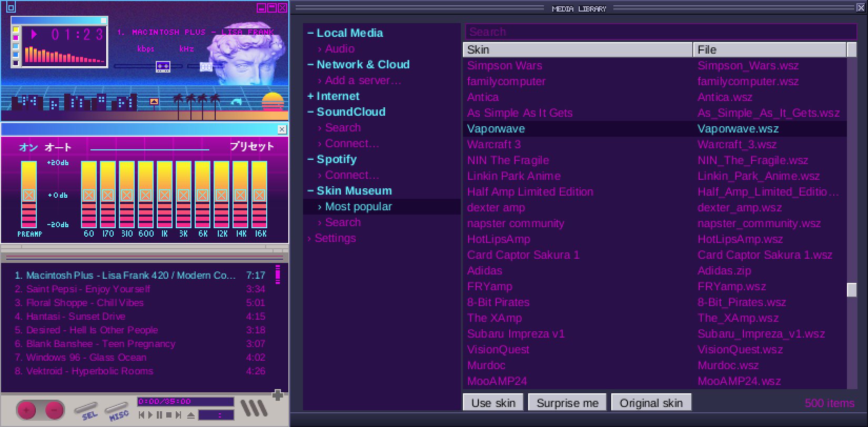Click the Use skin button

[x=493, y=403]
